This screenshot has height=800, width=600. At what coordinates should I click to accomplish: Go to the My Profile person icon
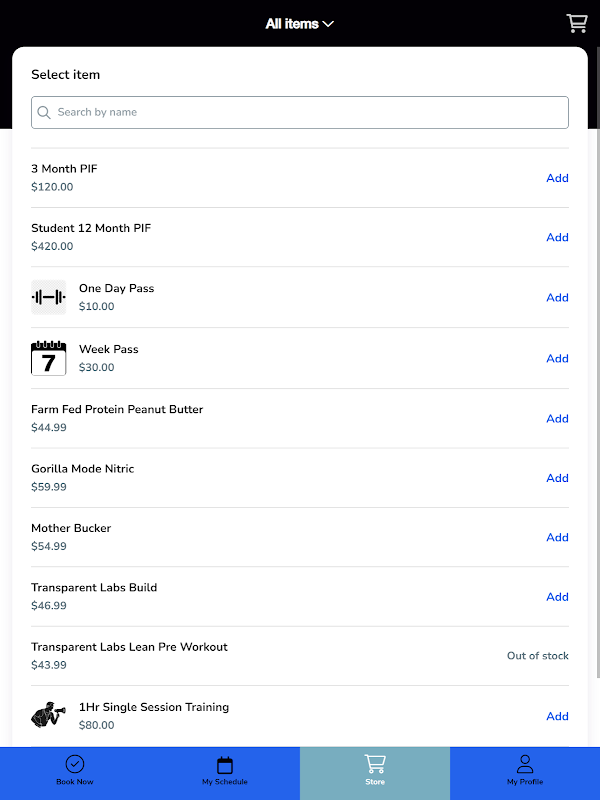525,765
